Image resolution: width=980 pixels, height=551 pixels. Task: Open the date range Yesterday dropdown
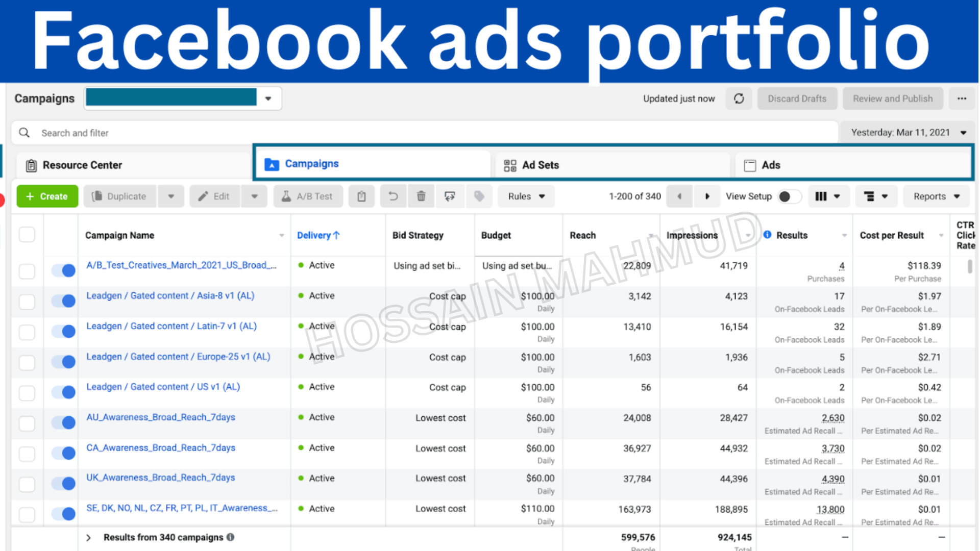[908, 133]
